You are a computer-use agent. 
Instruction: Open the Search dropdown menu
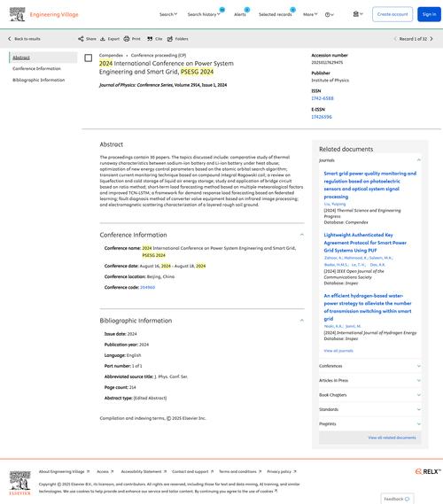pyautogui.click(x=168, y=14)
